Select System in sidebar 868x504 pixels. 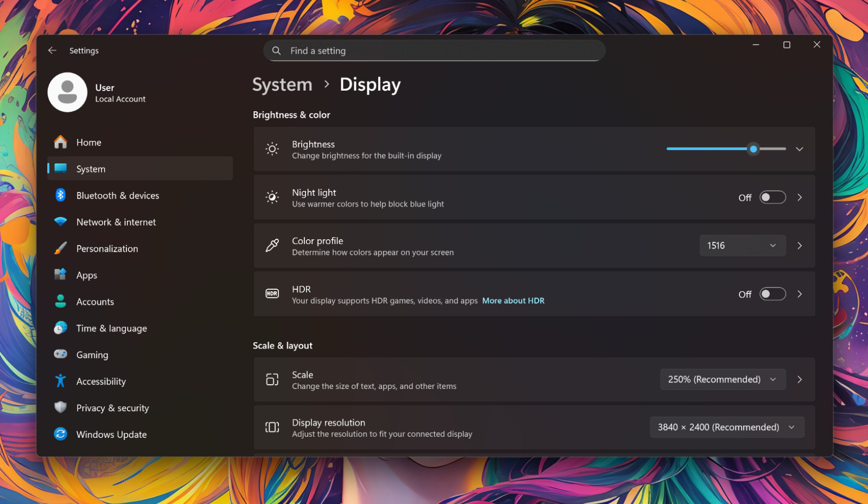140,169
